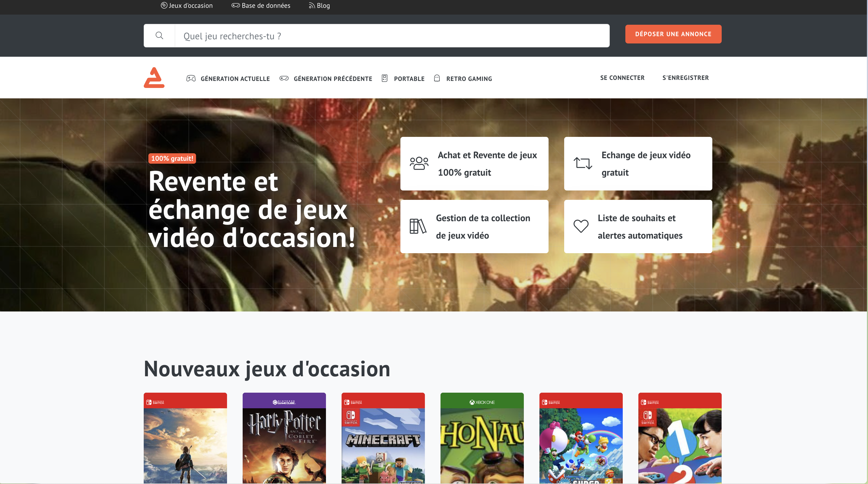Click the orange site logo

(x=154, y=78)
